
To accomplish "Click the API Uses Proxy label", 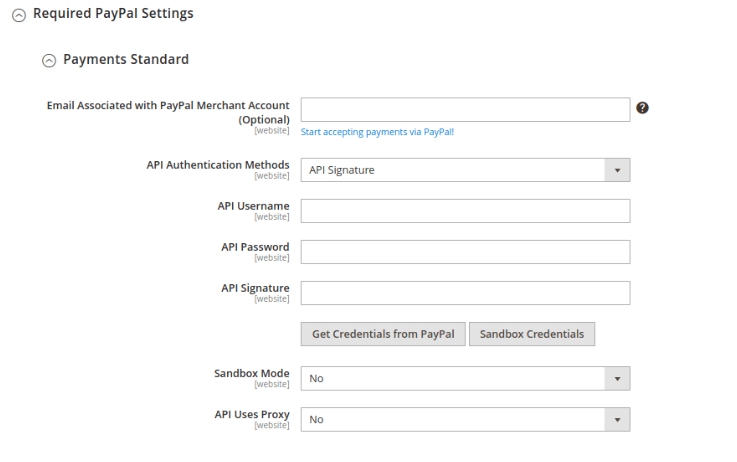I will coord(252,415).
